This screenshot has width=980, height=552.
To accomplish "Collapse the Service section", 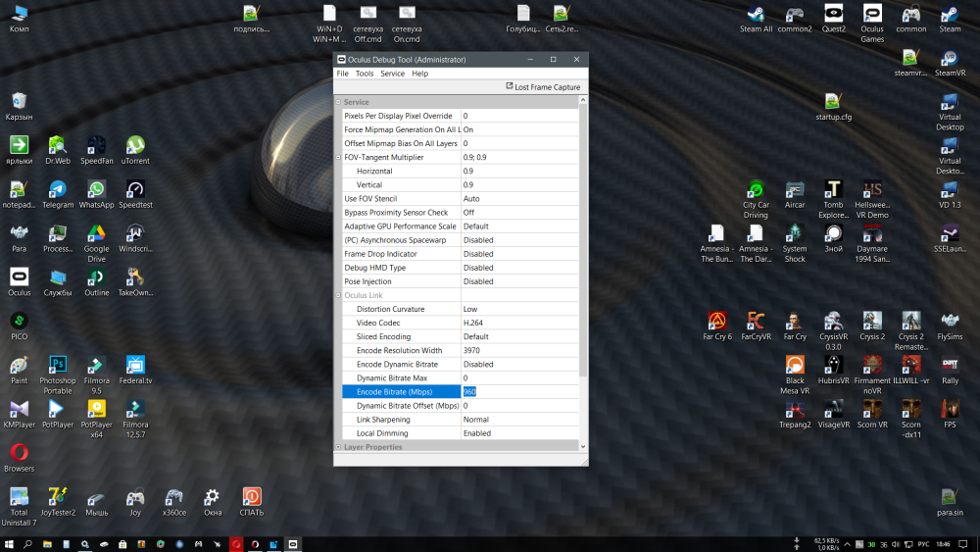I will coord(339,102).
